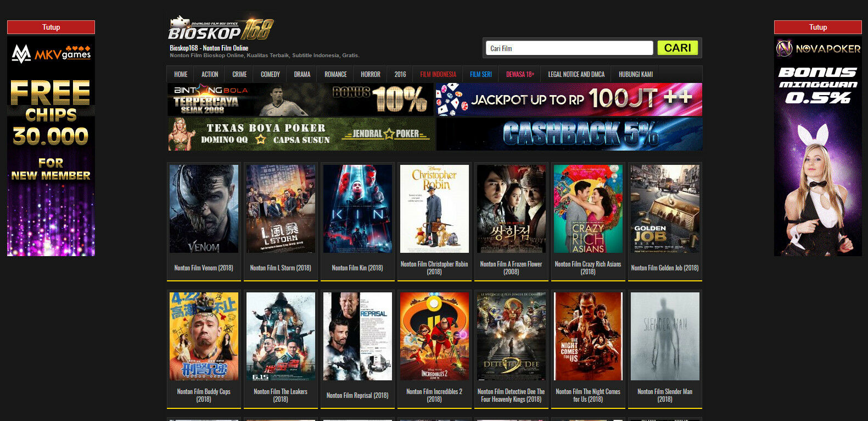This screenshot has width=868, height=421.
Task: Click 'Nonton Film Crazy Rich Asians (2018)' link
Action: pos(588,268)
